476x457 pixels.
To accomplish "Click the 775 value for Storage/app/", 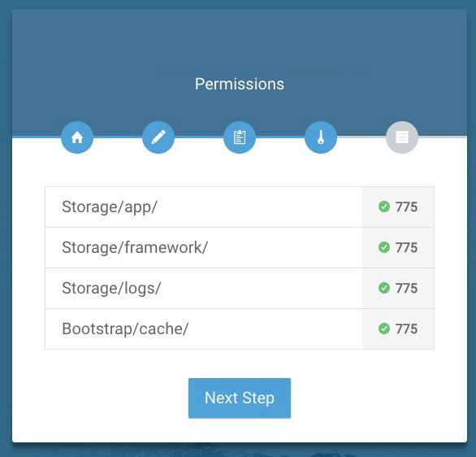I will coord(406,207).
